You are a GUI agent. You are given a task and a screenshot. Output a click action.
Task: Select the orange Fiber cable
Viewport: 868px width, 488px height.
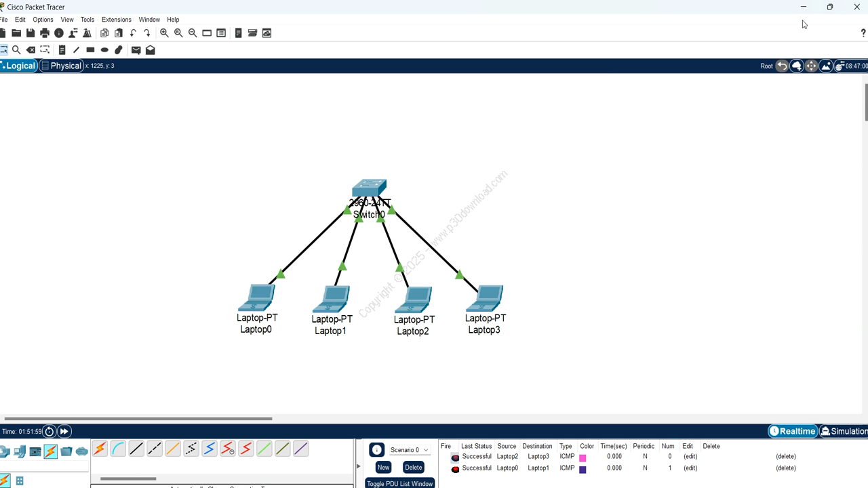173,449
